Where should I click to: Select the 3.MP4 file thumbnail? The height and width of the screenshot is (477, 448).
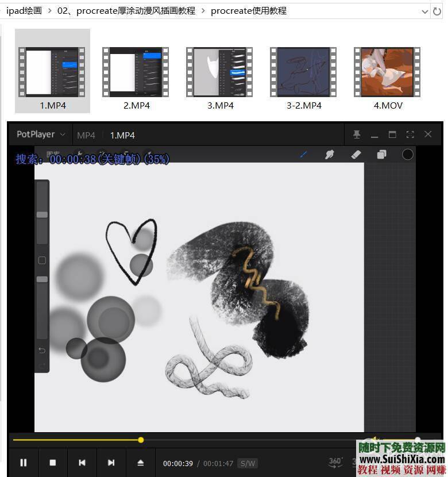pos(219,72)
